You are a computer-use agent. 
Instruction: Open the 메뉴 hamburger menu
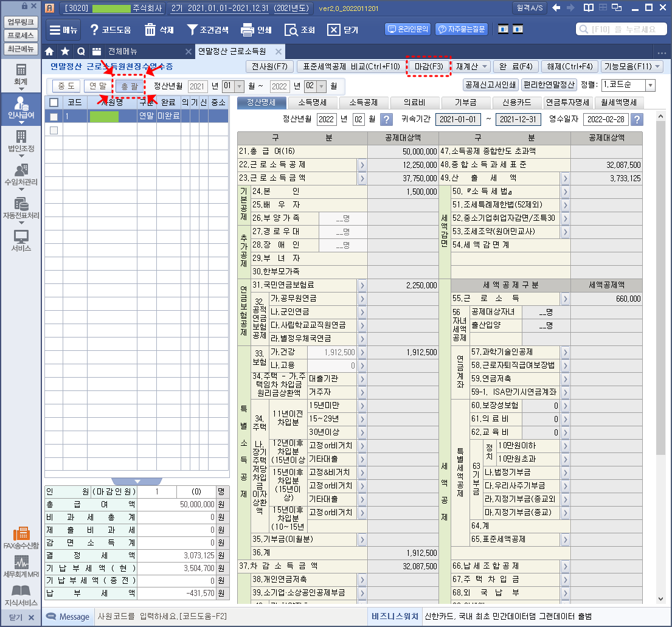tap(63, 30)
